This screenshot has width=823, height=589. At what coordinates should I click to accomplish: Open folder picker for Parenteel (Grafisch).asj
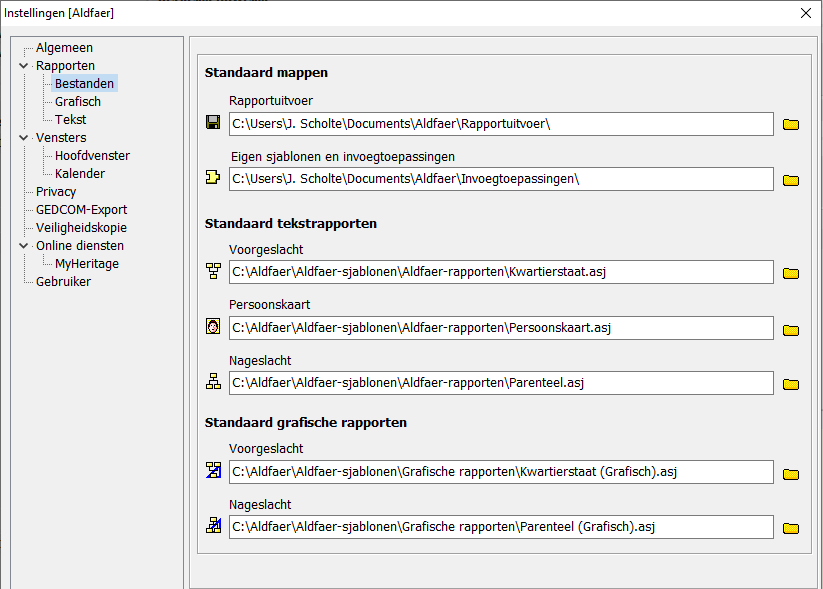click(x=791, y=528)
